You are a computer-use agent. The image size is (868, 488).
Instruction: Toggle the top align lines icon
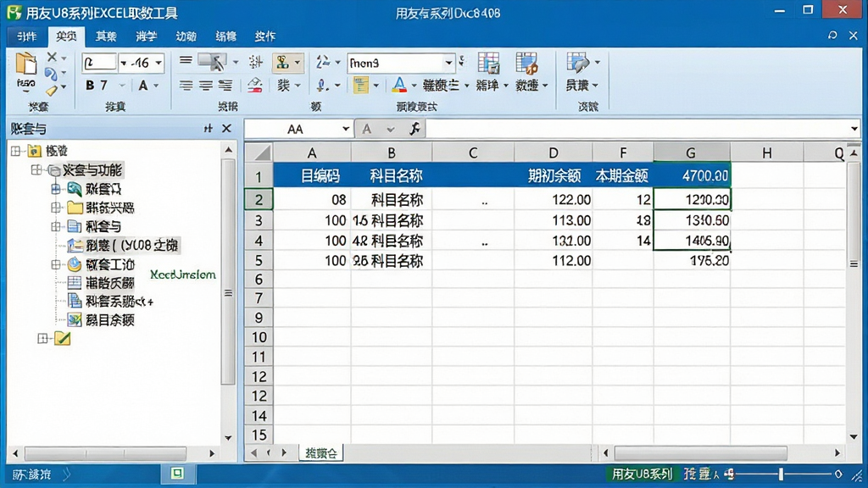pyautogui.click(x=186, y=60)
